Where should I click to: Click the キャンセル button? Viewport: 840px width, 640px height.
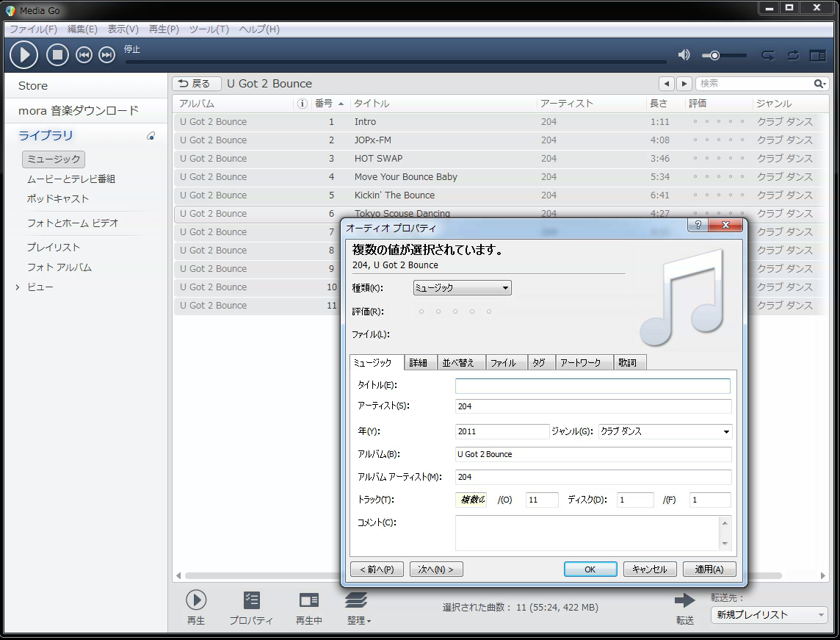point(650,569)
